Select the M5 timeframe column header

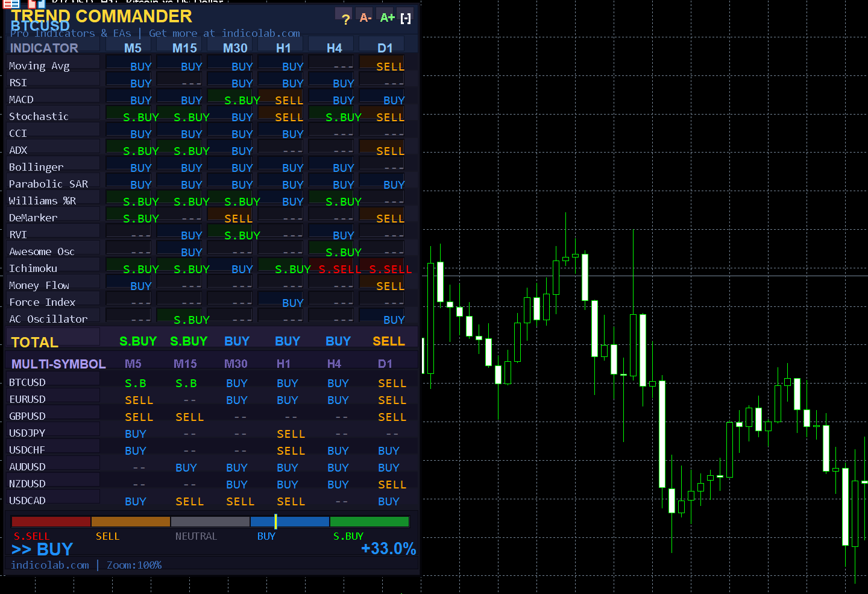tap(133, 48)
